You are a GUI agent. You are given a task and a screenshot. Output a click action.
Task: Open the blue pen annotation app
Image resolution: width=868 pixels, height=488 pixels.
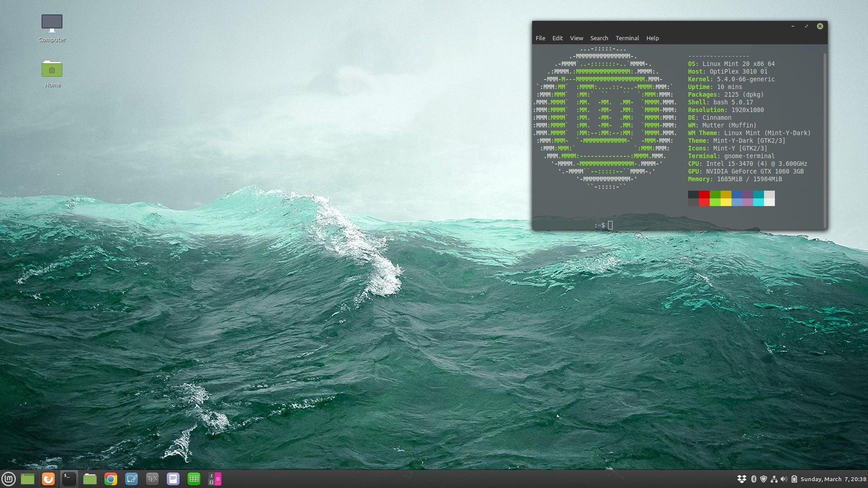132,479
